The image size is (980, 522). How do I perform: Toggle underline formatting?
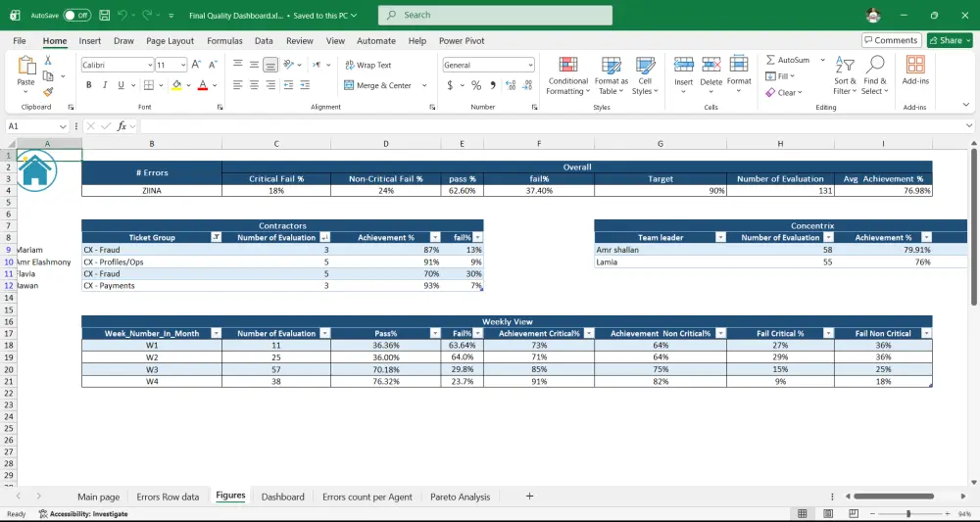(121, 85)
